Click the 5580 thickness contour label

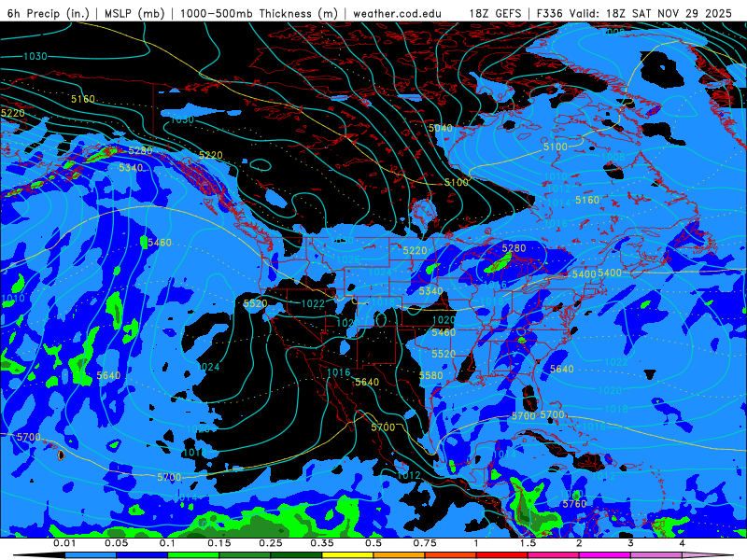431,376
